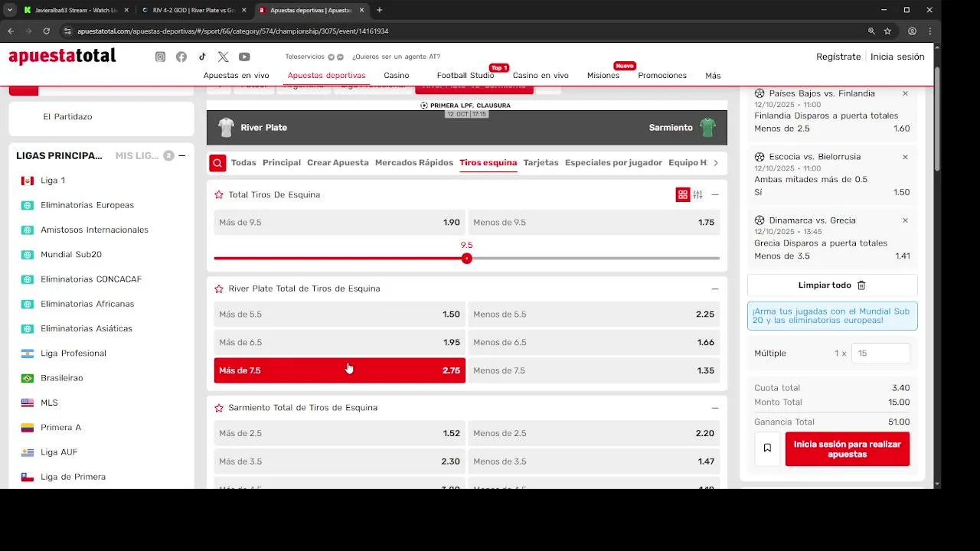
Task: Click the corner line slider handle at 9.5
Action: (x=467, y=259)
